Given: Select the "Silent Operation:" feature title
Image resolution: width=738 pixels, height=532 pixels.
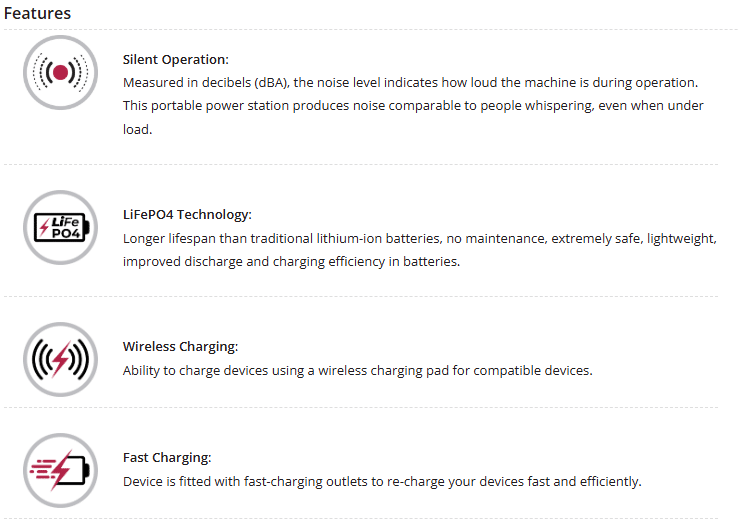Looking at the screenshot, I should coord(175,59).
